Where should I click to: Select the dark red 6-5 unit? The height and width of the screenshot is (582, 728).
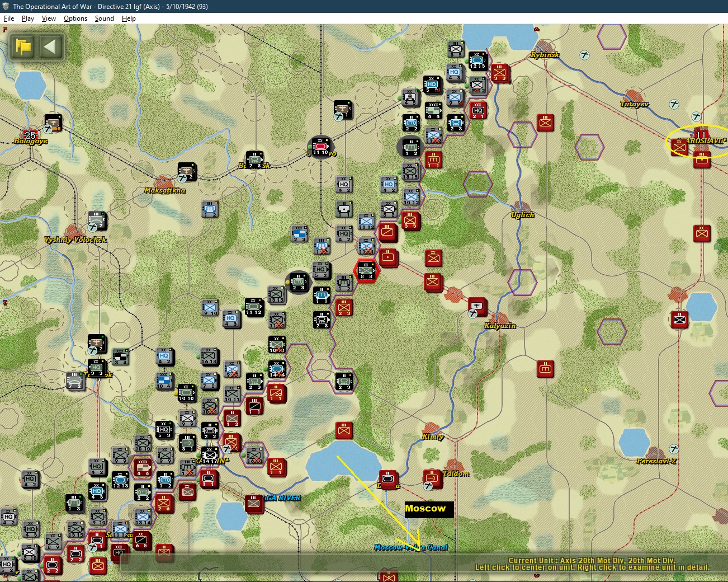click(x=141, y=541)
